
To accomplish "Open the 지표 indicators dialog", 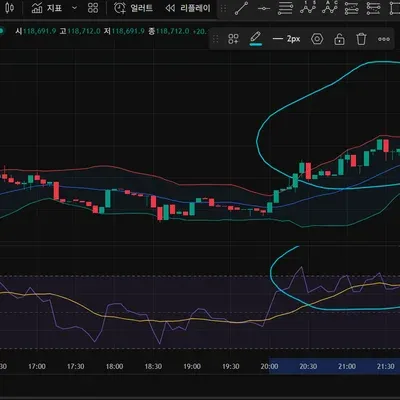I will pos(47,8).
